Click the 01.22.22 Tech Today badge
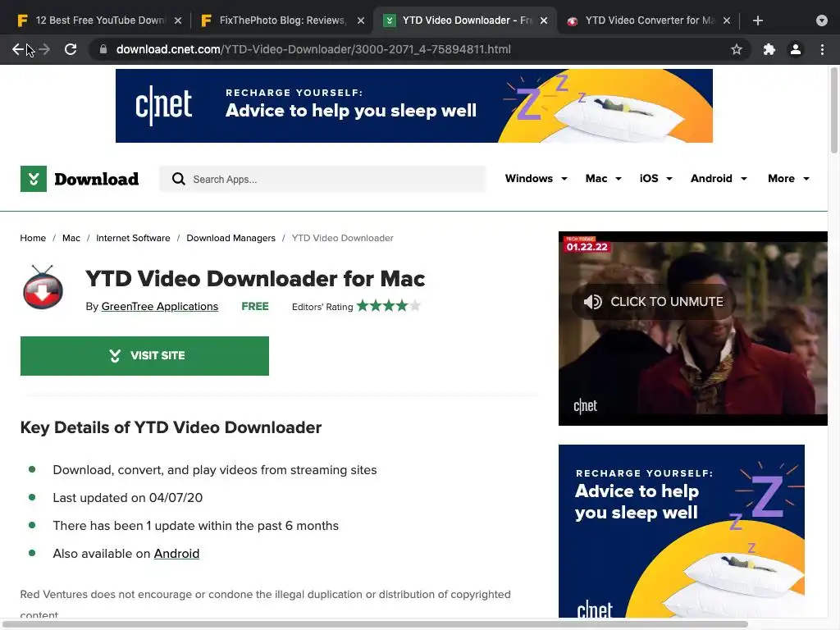This screenshot has width=840, height=630. (x=587, y=244)
